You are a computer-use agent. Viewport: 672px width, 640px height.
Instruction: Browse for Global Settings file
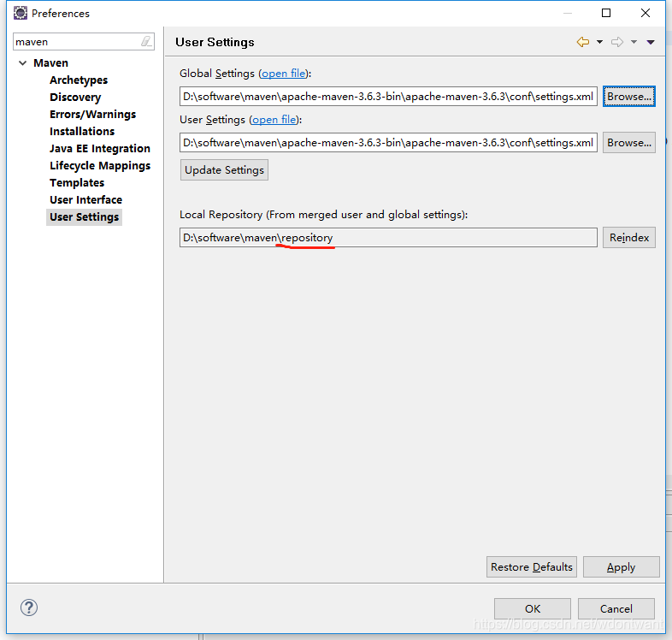click(x=628, y=97)
